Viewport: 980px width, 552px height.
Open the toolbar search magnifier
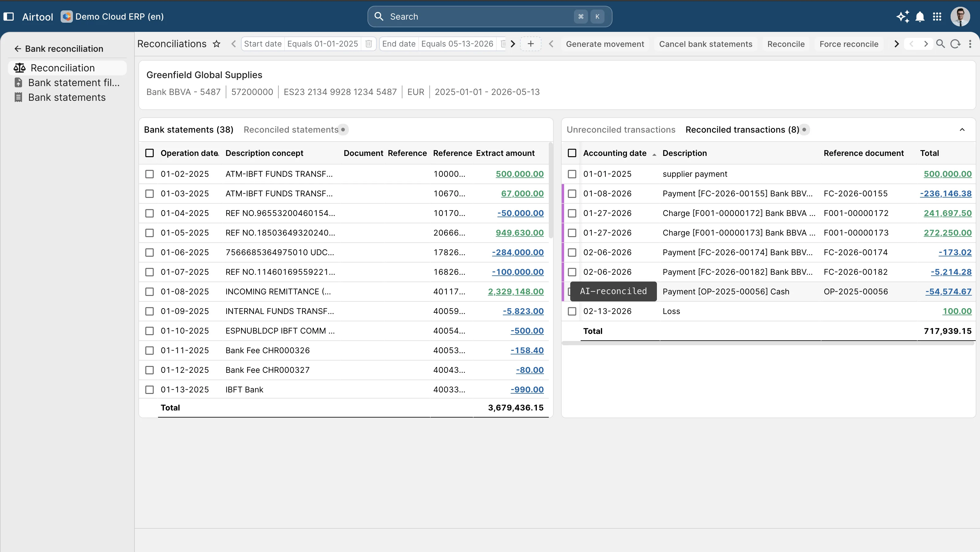940,44
